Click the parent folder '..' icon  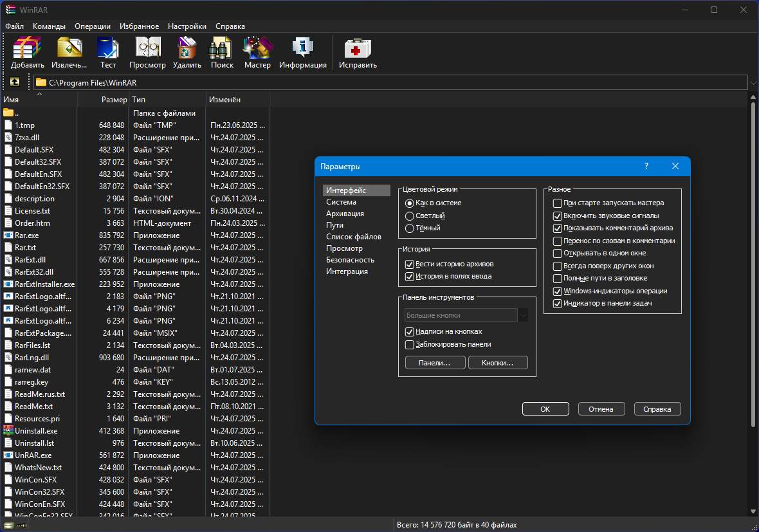pyautogui.click(x=8, y=113)
